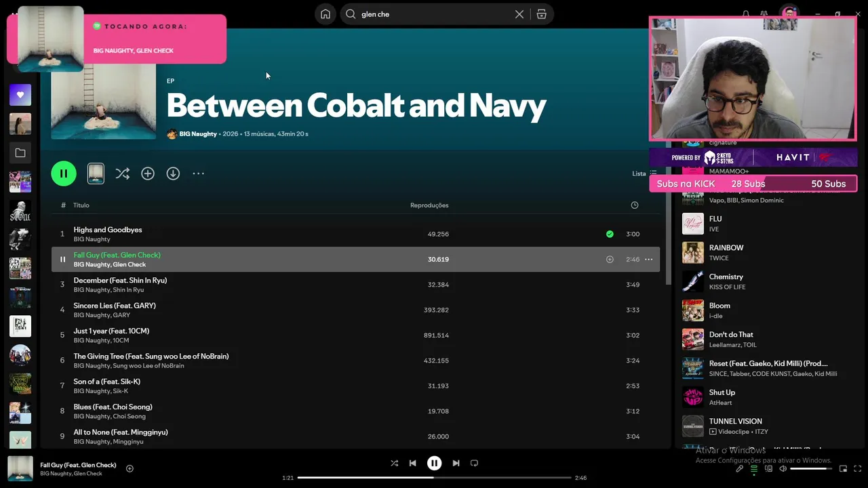The width and height of the screenshot is (868, 488).
Task: Open connect to a device icon
Action: point(769,468)
